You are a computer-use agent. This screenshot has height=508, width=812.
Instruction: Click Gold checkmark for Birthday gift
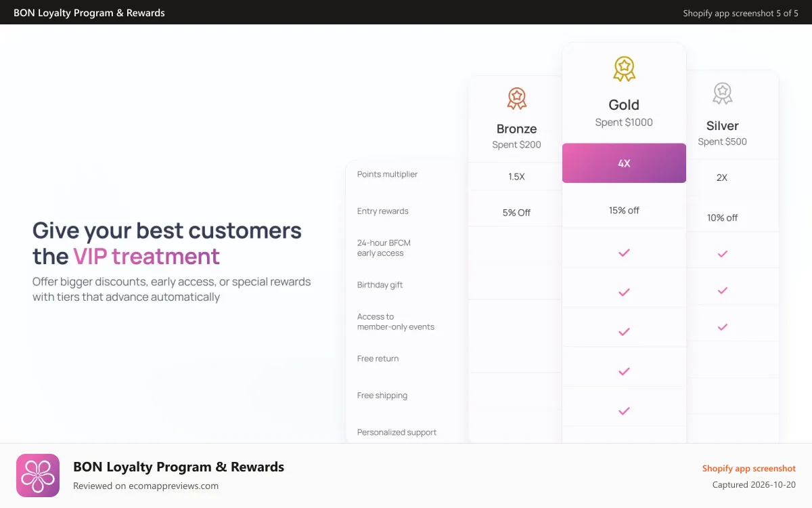click(x=624, y=292)
